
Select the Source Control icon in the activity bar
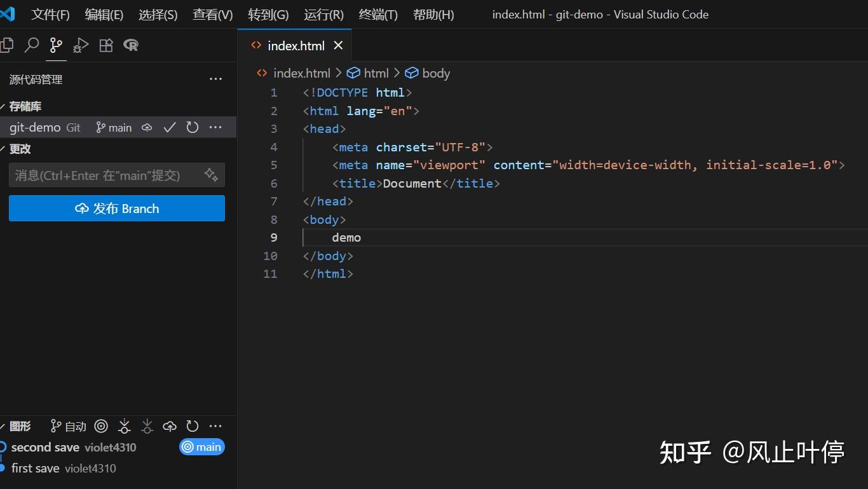click(55, 45)
